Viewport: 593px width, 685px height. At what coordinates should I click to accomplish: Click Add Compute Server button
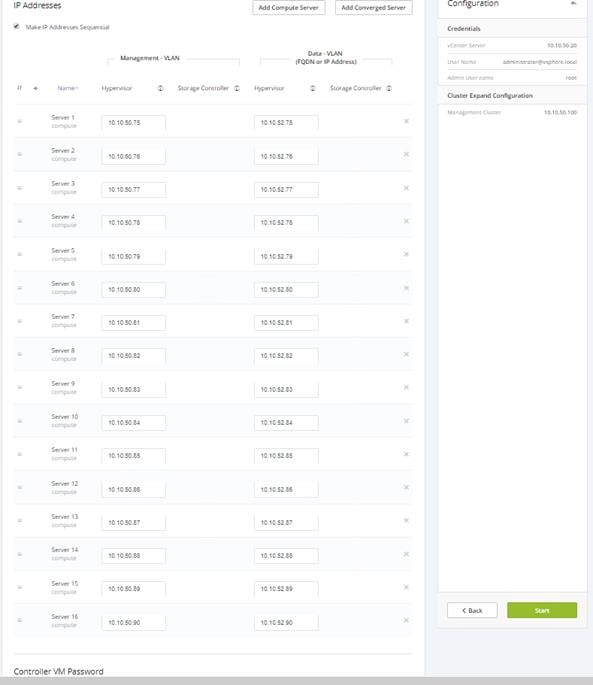point(289,7)
